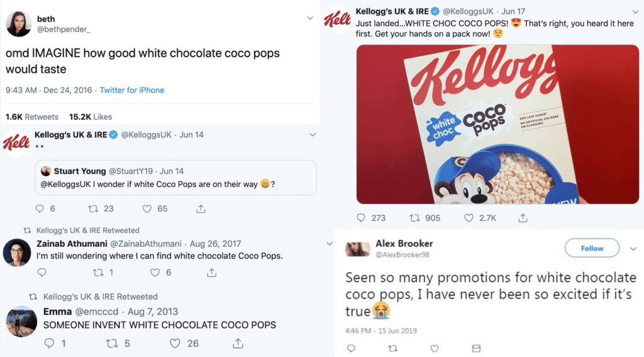Like Emma's tweet with 26 likes
The width and height of the screenshot is (644, 357).
[x=175, y=343]
